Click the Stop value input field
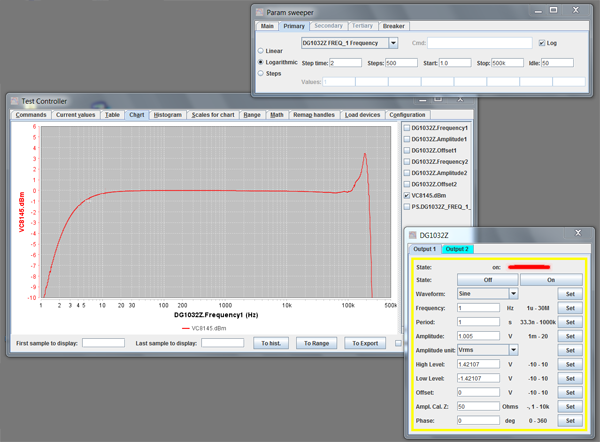The image size is (600, 442). (x=507, y=63)
